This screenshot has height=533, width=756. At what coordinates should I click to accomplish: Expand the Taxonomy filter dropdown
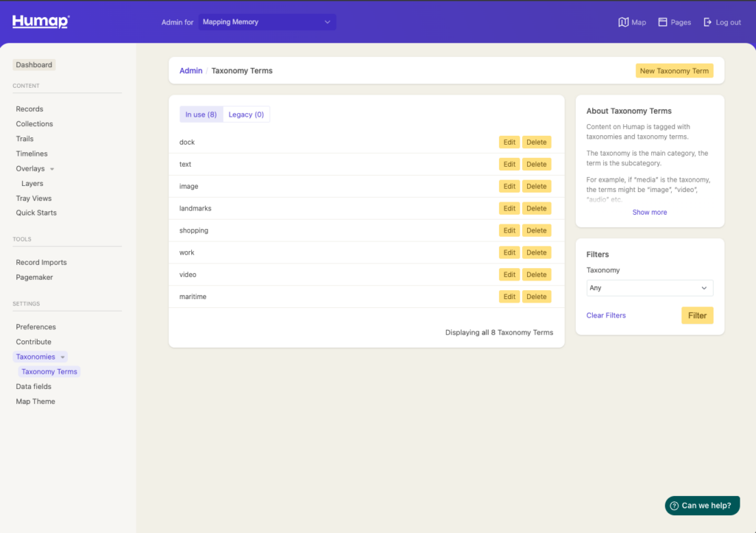click(x=650, y=288)
